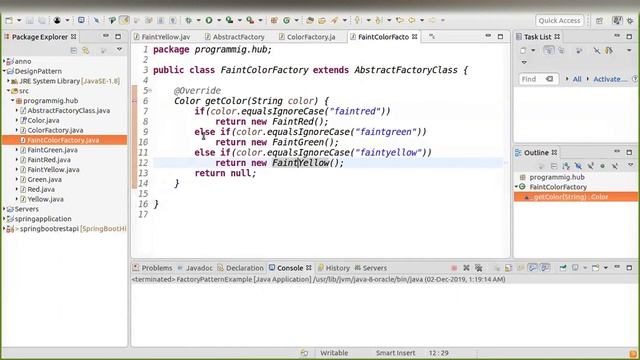
Task: Expand the springapplication project
Action: tap(4, 219)
